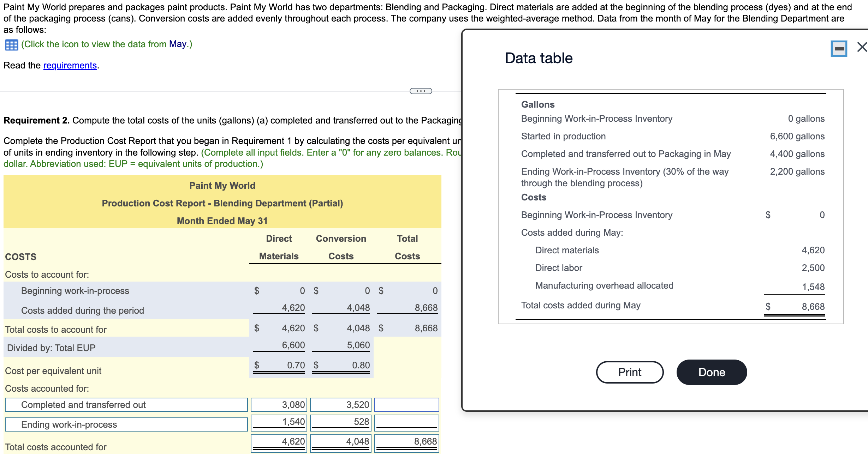The width and height of the screenshot is (868, 458).
Task: Click the 4,048 conversion total accounted field
Action: click(340, 442)
